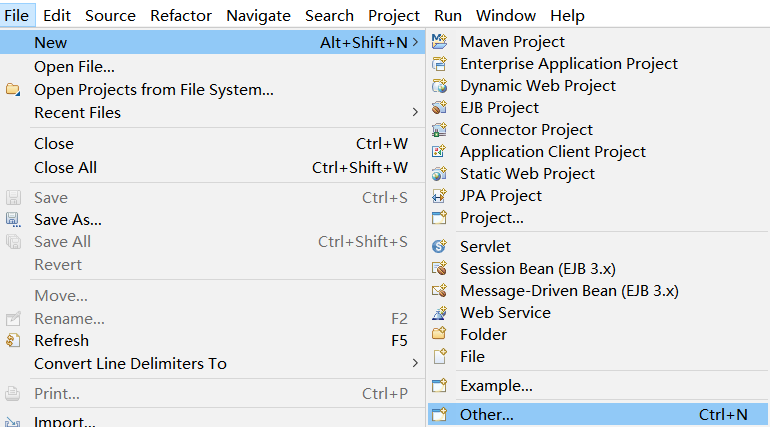
Task: Click the Refresh icon in File menu
Action: click(13, 340)
